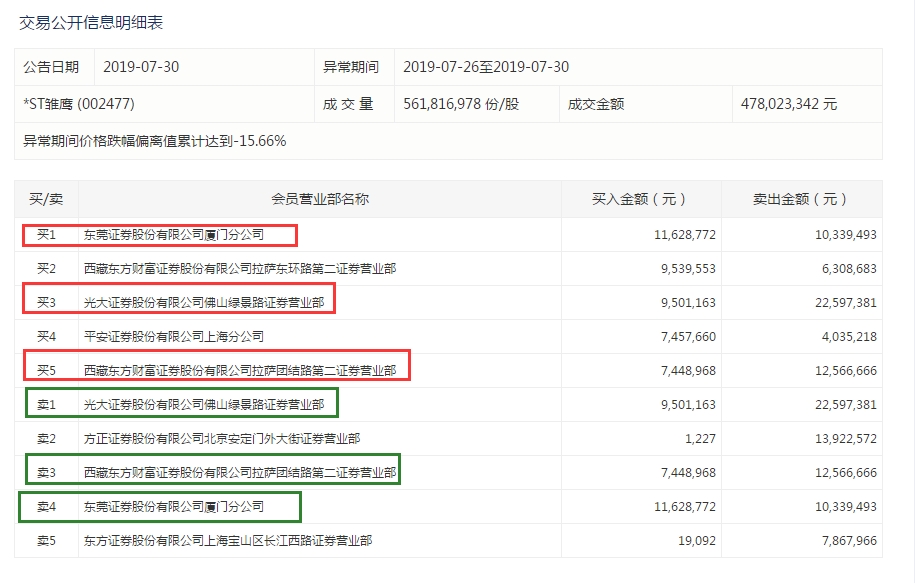Image resolution: width=915 pixels, height=583 pixels.
Task: Select buy amount 7,457,660
Action: (688, 336)
